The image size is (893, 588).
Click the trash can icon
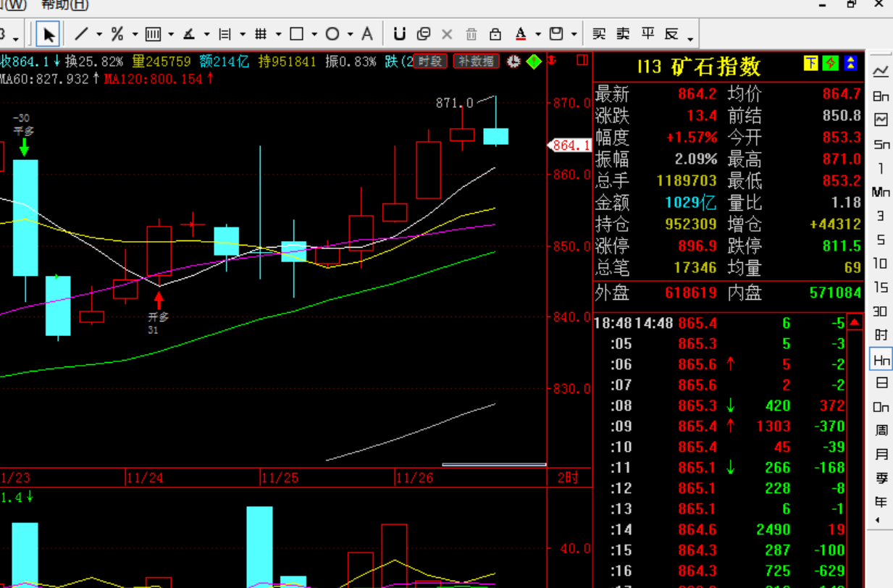(x=471, y=33)
